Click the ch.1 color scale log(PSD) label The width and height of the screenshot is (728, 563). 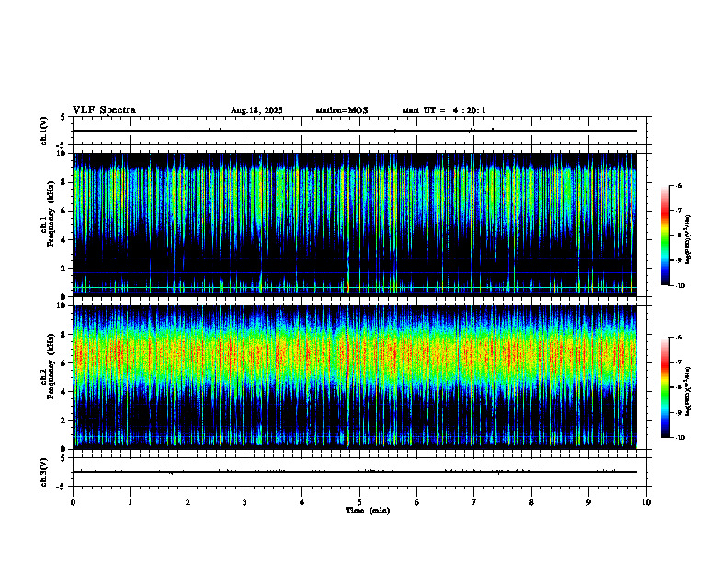[688, 239]
